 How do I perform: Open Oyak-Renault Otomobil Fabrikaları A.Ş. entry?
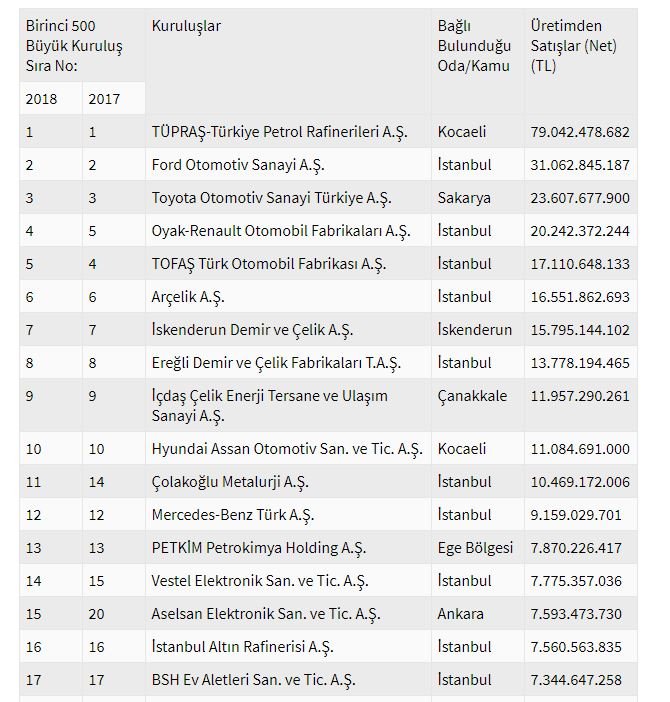click(x=281, y=231)
